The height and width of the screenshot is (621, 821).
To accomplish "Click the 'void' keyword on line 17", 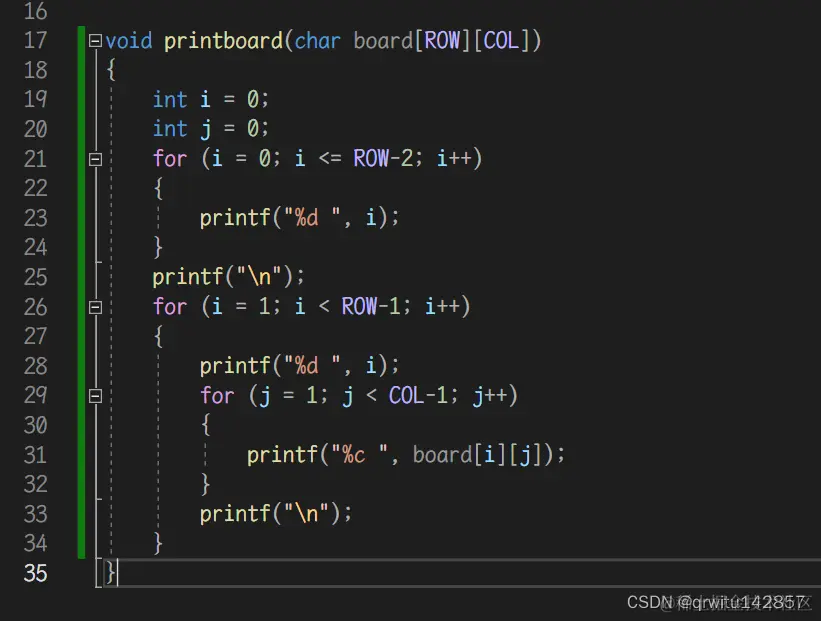I will pos(129,41).
